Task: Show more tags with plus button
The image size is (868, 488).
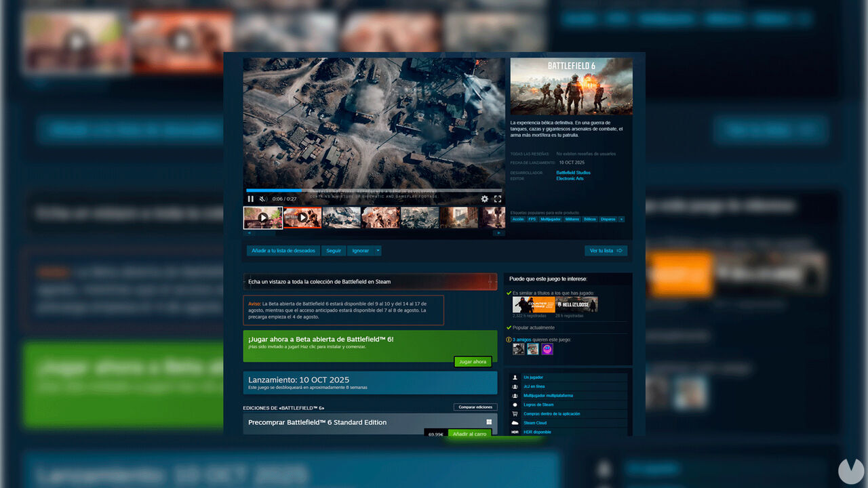Action: [x=621, y=219]
